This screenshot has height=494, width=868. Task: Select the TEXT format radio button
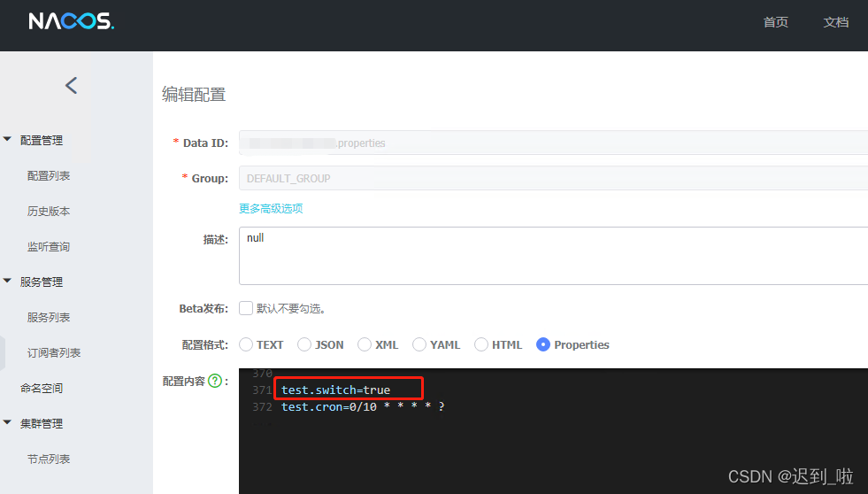(246, 344)
